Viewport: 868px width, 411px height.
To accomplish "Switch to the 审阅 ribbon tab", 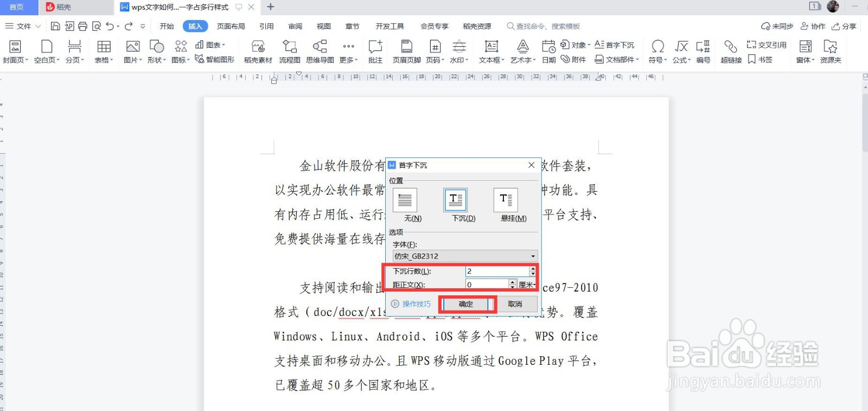I will tap(295, 26).
